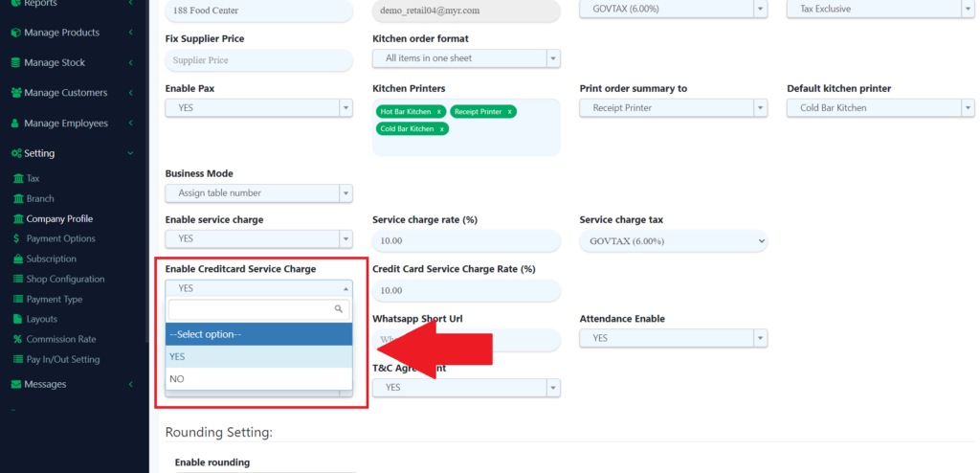Remove Receipt Printer tag from Kitchen Printers
This screenshot has height=473, width=980.
point(509,112)
